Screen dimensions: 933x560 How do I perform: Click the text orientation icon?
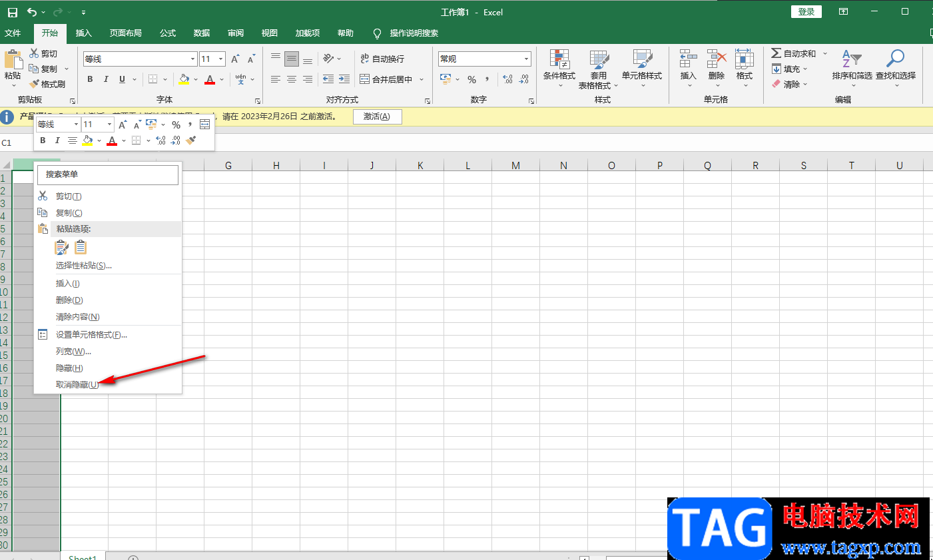[328, 59]
